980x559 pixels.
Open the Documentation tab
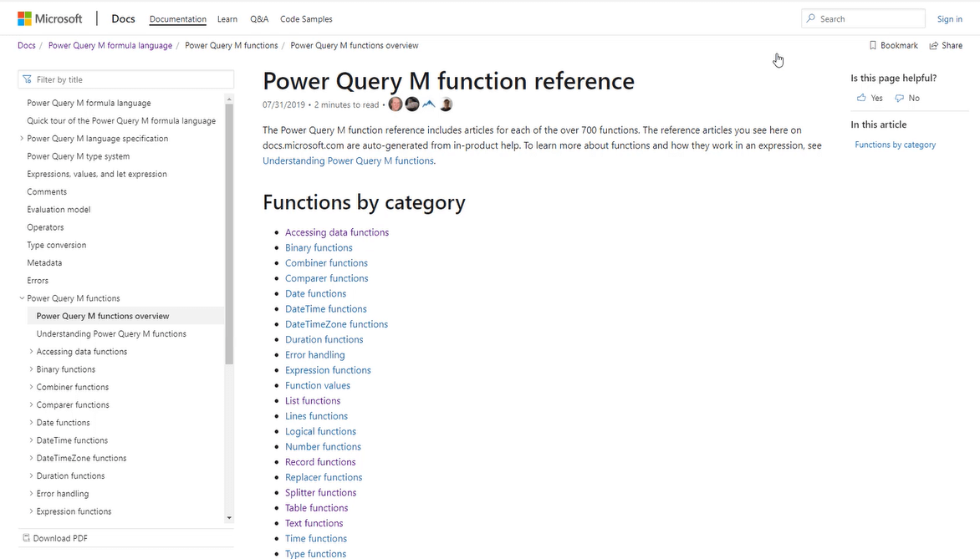tap(177, 19)
